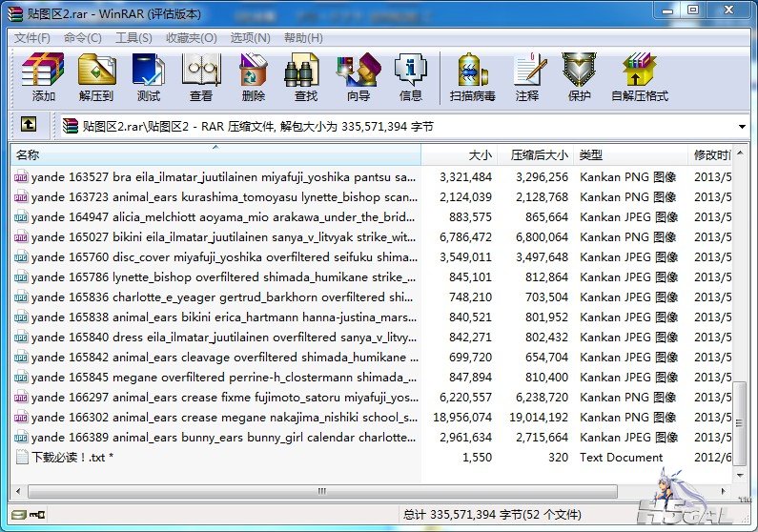
Task: Select the yande 166302 PNG file row
Action: point(371,417)
